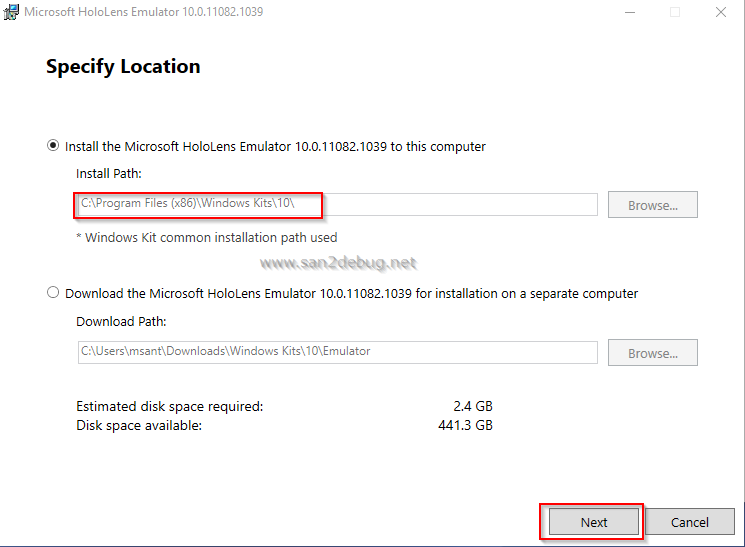The image size is (745, 547).
Task: Click the 2.4 GB estimated space value
Action: pyautogui.click(x=472, y=407)
